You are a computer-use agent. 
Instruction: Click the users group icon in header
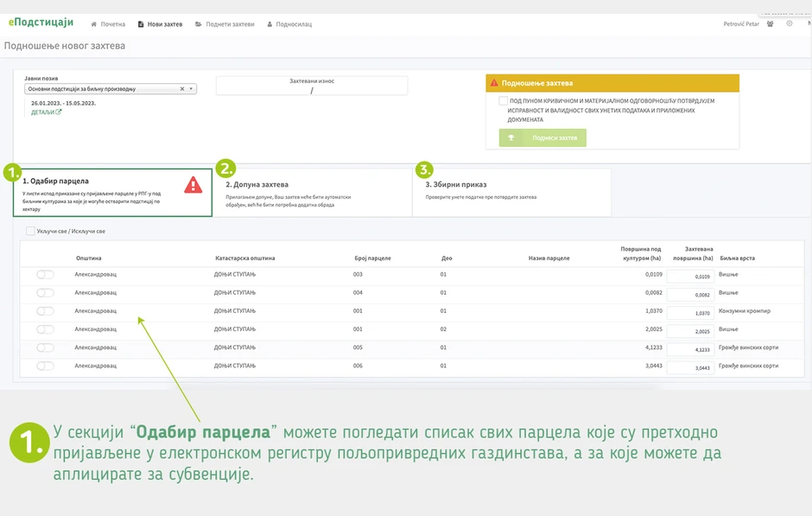click(771, 23)
